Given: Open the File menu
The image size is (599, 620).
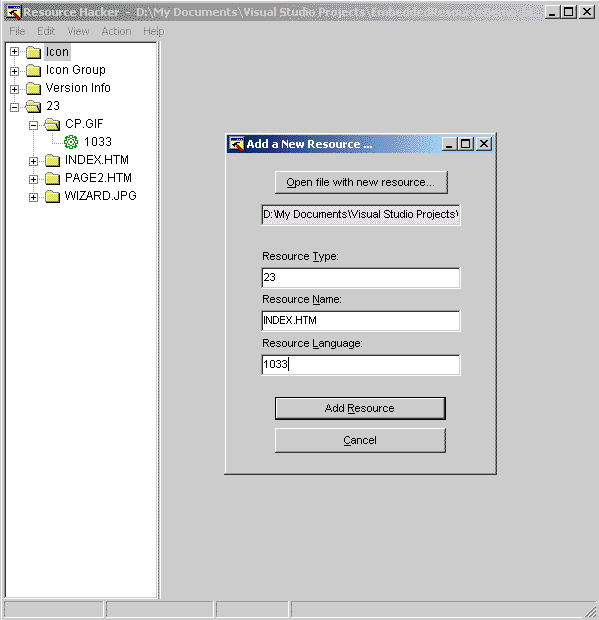Looking at the screenshot, I should [x=17, y=31].
